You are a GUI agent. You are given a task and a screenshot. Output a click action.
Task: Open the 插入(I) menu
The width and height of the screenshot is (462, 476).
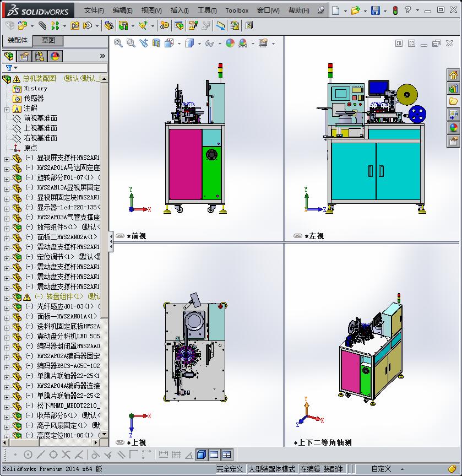[180, 10]
